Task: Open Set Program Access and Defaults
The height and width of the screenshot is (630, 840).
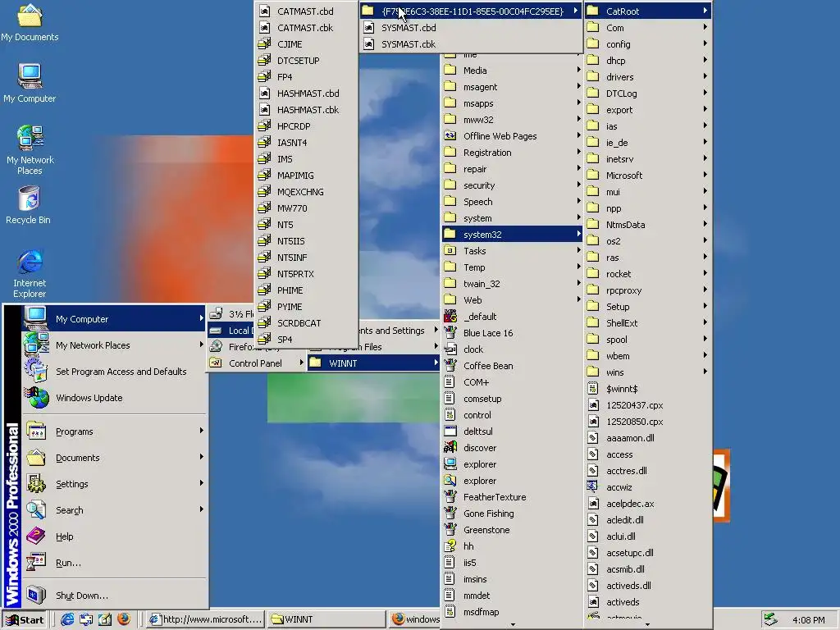Action: click(x=113, y=372)
